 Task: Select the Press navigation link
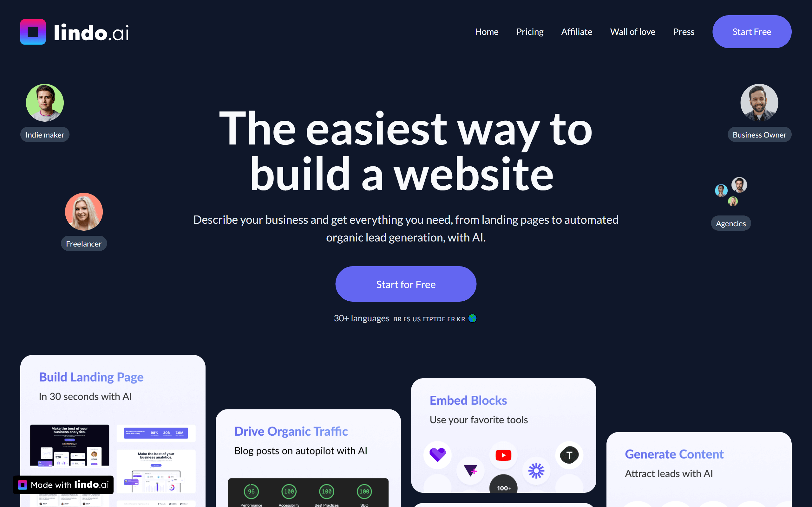click(x=683, y=32)
